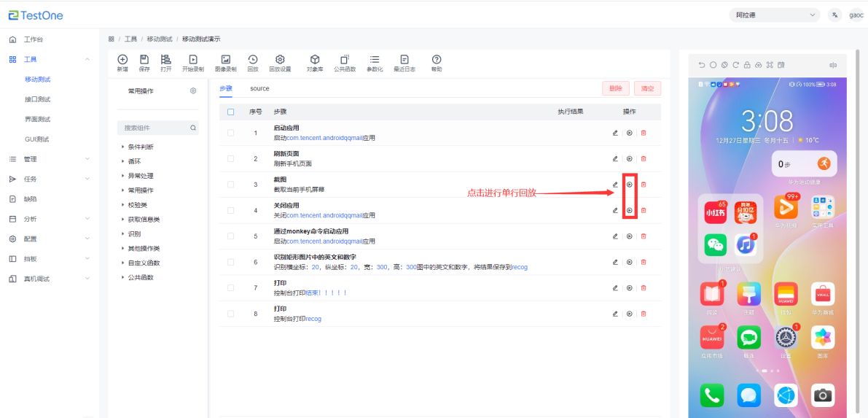The image size is (868, 418).
Task: Open the 阿拉德 project dropdown
Action: tap(775, 15)
